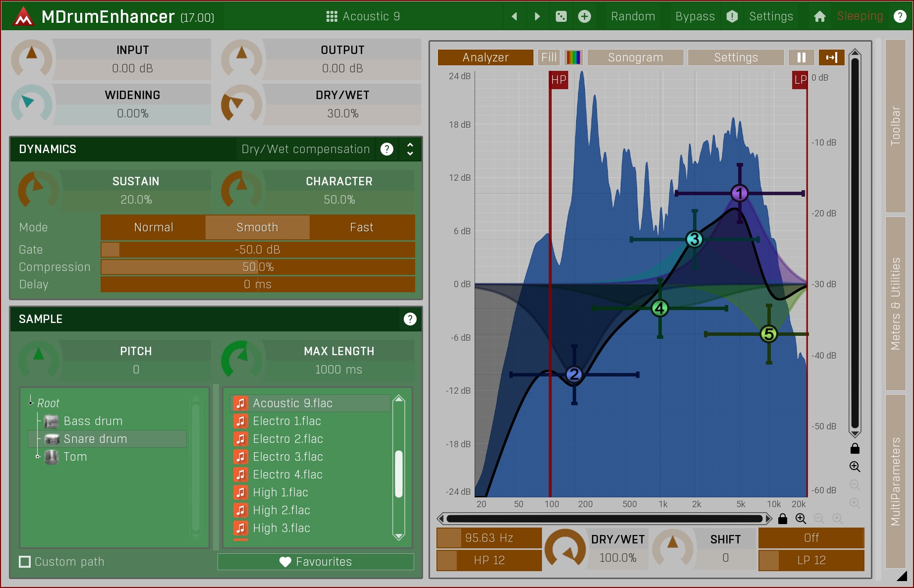The image size is (914, 588).
Task: Go to previous preset with left arrow
Action: point(514,16)
